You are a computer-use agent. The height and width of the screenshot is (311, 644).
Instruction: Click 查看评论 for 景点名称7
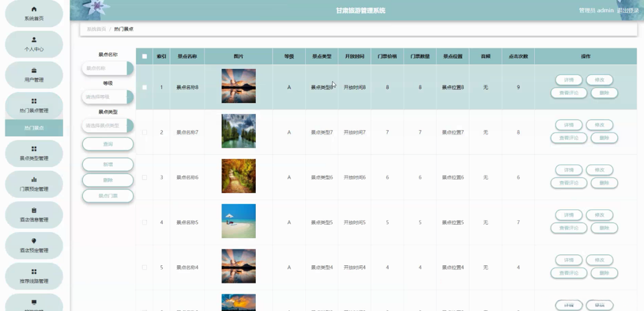point(569,138)
